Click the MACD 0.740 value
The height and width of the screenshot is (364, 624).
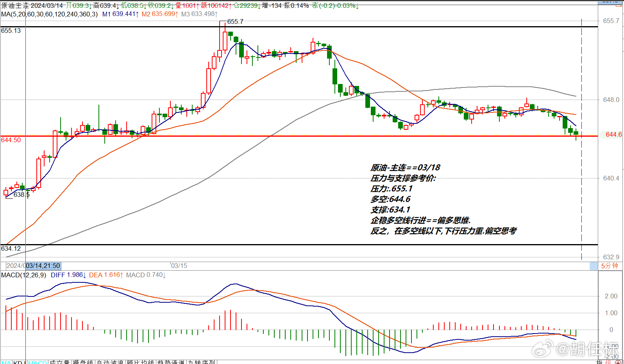click(146, 275)
